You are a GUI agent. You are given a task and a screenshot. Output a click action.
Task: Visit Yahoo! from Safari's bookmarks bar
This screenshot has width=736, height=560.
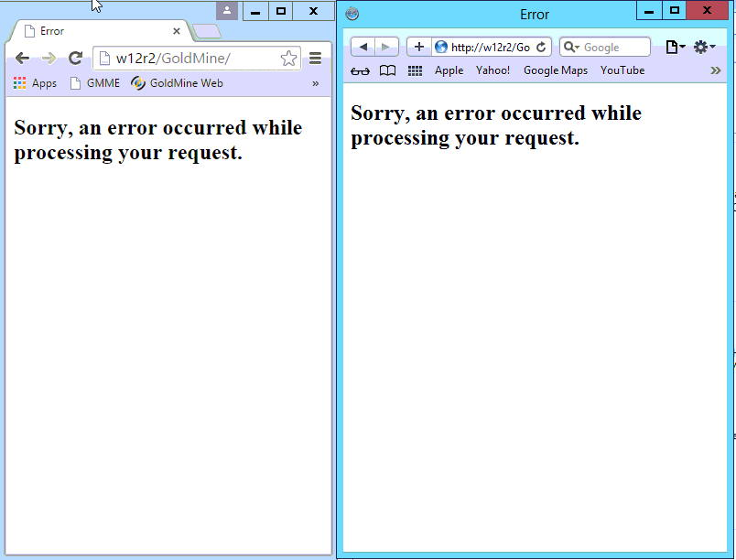pos(492,70)
